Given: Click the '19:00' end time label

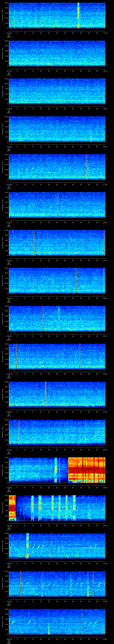Looking at the screenshot, I should (105, 109).
